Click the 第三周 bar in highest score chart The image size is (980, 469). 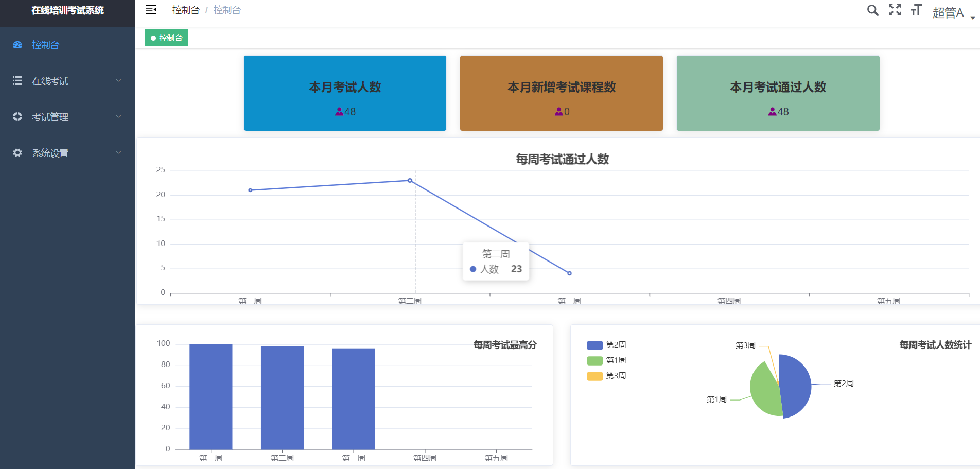click(354, 399)
